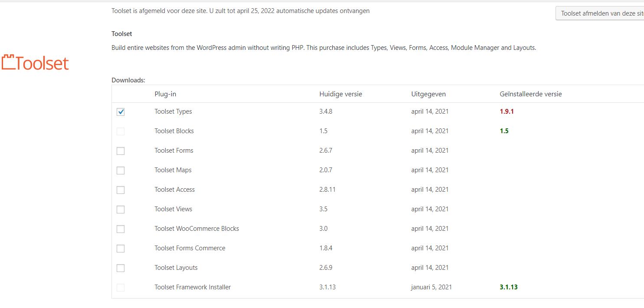This screenshot has height=308, width=644.
Task: Click the Toolset Blocks plugin name
Action: (x=174, y=131)
